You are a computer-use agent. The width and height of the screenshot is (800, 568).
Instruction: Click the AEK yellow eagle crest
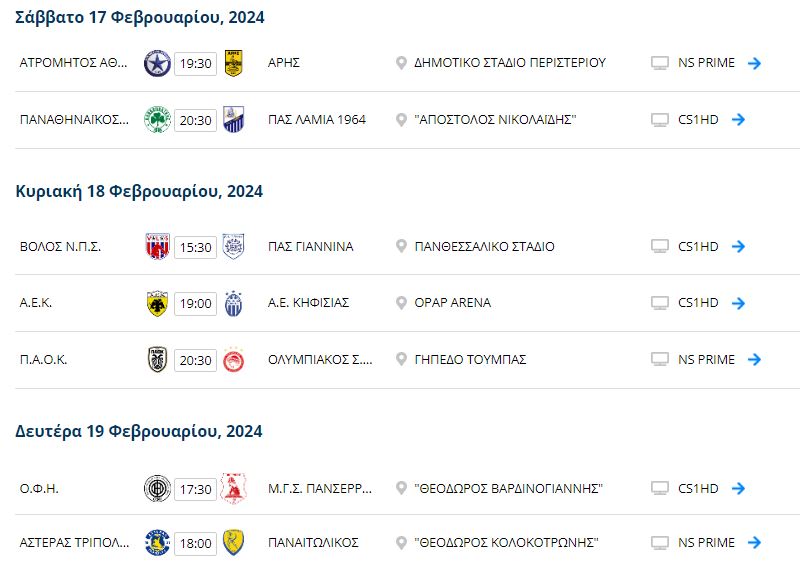(x=157, y=303)
